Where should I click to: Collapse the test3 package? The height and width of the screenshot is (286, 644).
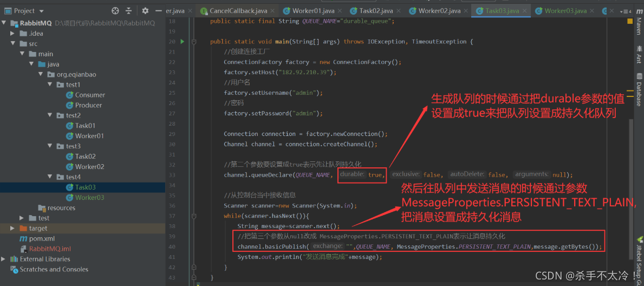49,146
